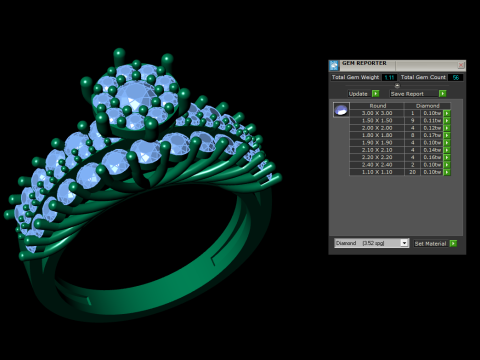Screen dimensions: 480x360
Task: Click the 0.12tw weight cell
Action: coord(432,128)
